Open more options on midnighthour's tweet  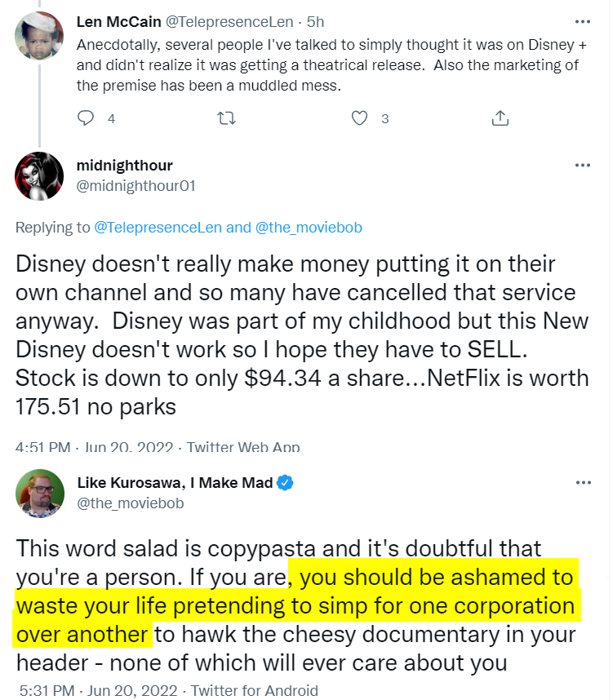coord(582,165)
